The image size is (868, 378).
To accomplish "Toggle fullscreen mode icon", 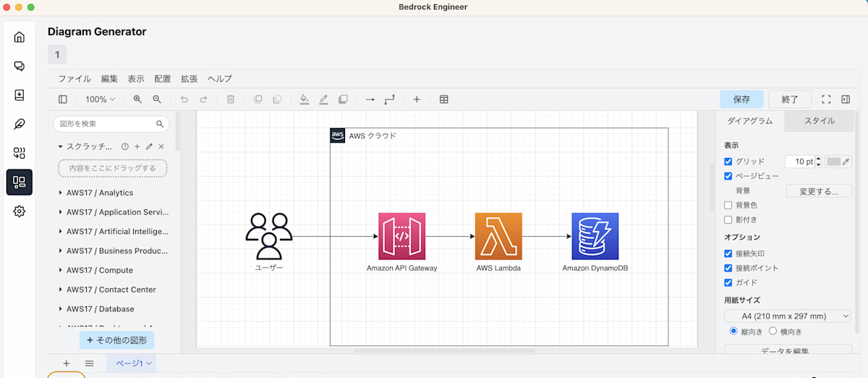I will [x=826, y=99].
